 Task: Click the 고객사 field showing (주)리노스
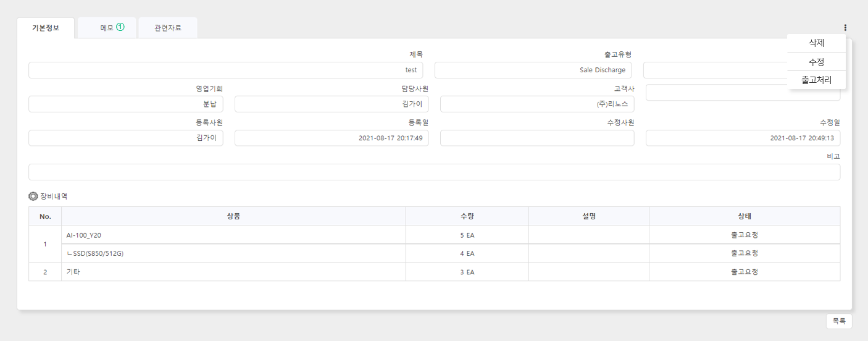pos(537,104)
